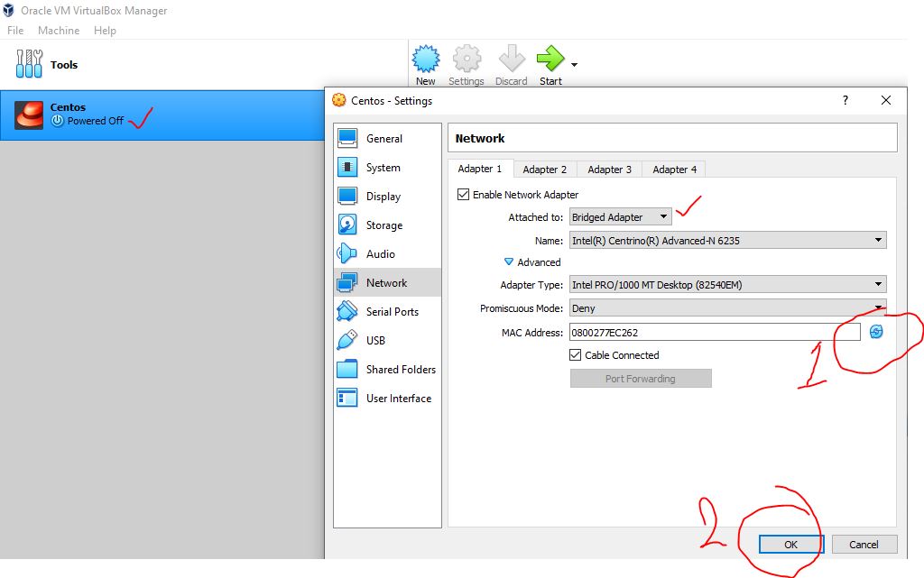Switch to the Adapter 4 tab
This screenshot has height=578, width=924.
674,170
